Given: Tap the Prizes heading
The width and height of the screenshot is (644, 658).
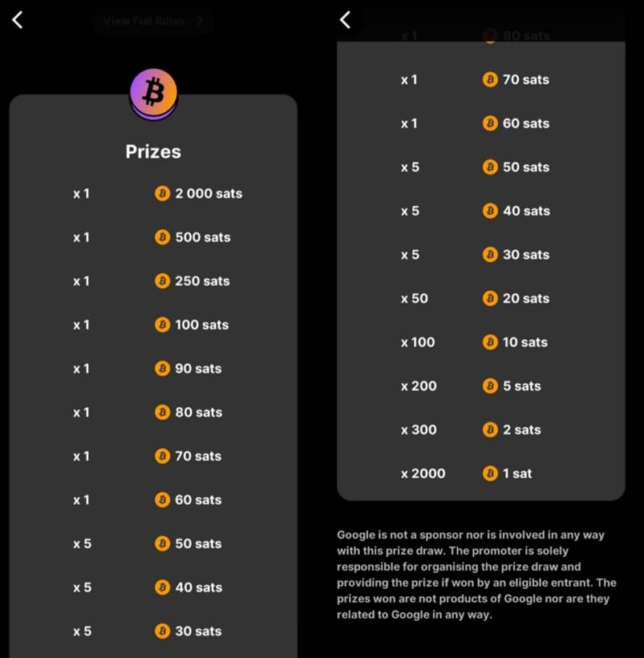Looking at the screenshot, I should coord(153,151).
